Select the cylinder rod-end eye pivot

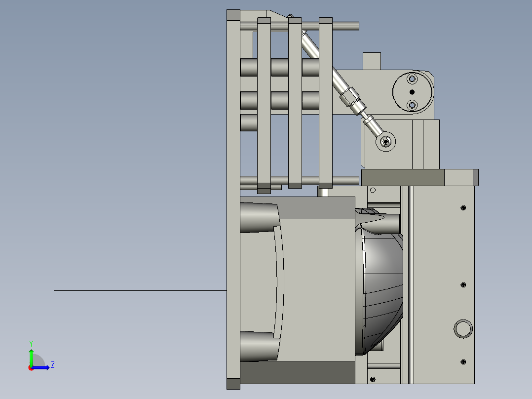point(385,141)
